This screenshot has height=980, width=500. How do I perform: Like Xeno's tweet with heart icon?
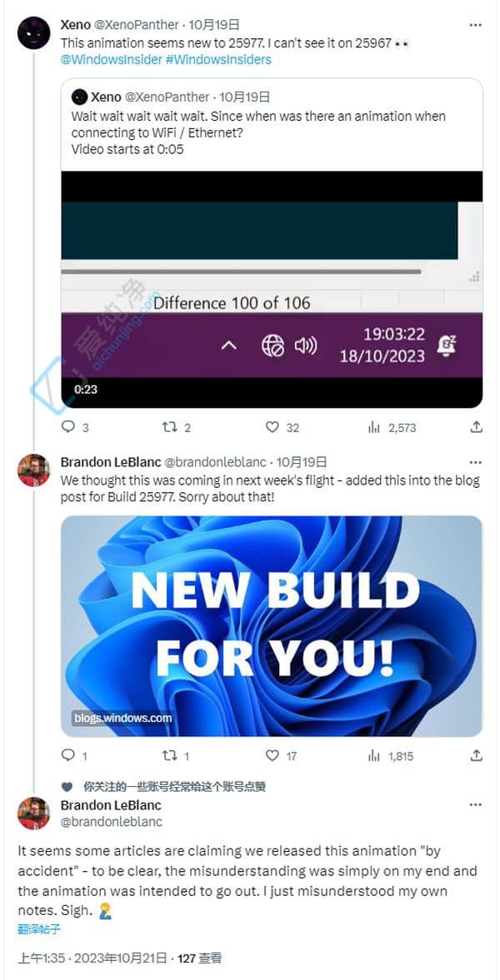tap(272, 427)
